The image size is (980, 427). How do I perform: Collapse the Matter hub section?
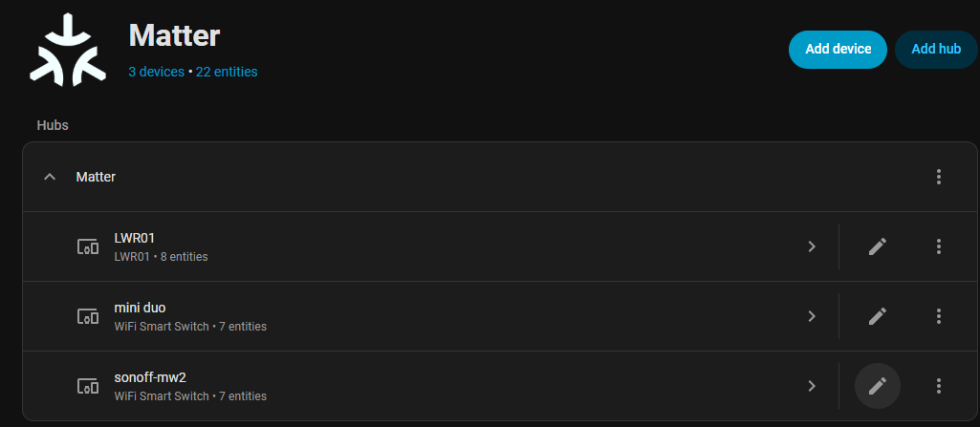[50, 177]
